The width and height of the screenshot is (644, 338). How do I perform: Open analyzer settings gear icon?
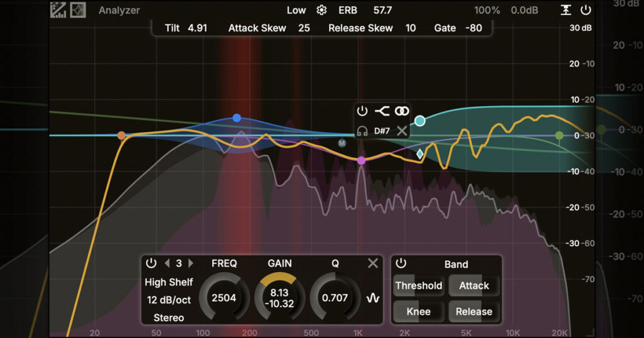tap(321, 10)
